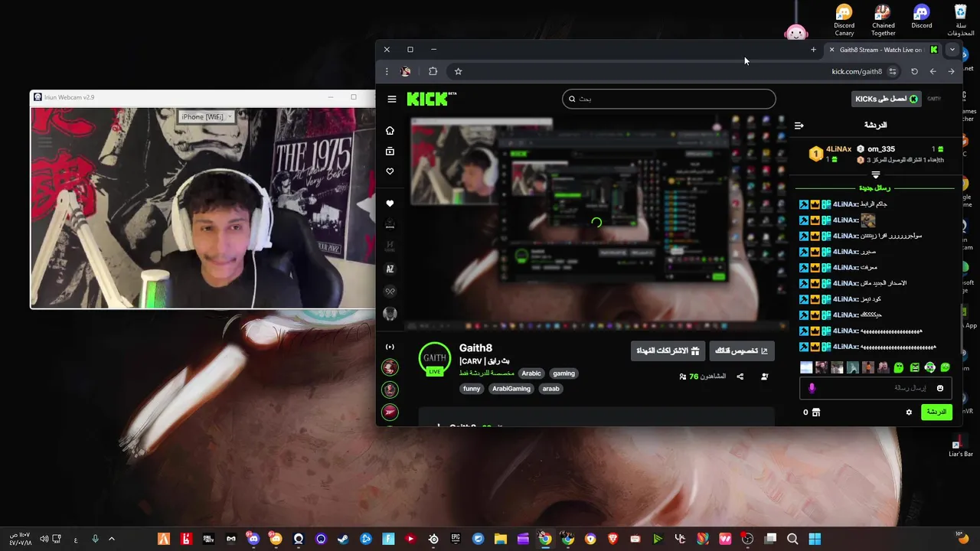Viewport: 980px width, 551px height.
Task: Click the Kick search field
Action: (669, 99)
